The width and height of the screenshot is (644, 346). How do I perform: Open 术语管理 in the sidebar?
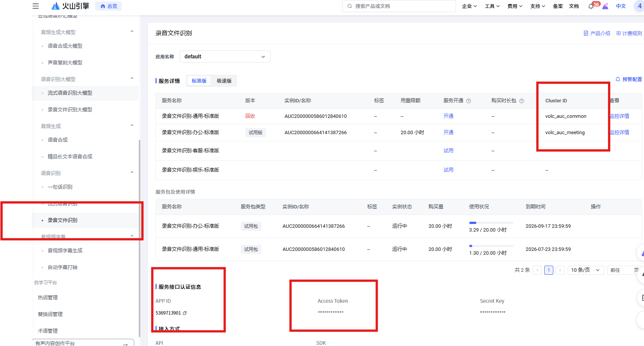pyautogui.click(x=48, y=331)
